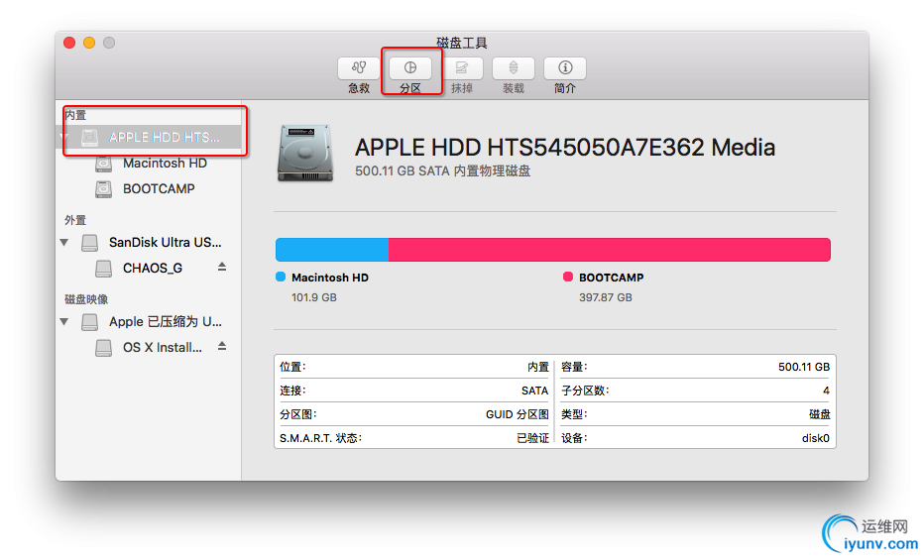924x560 pixels.
Task: Click the disk title APPLE HDD HTS545050A7E362 Media
Action: click(x=565, y=148)
